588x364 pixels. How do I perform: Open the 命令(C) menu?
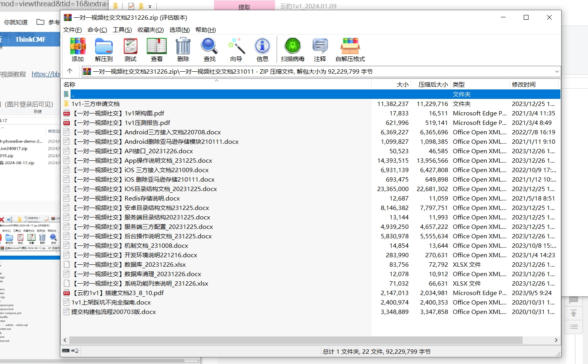click(x=97, y=30)
